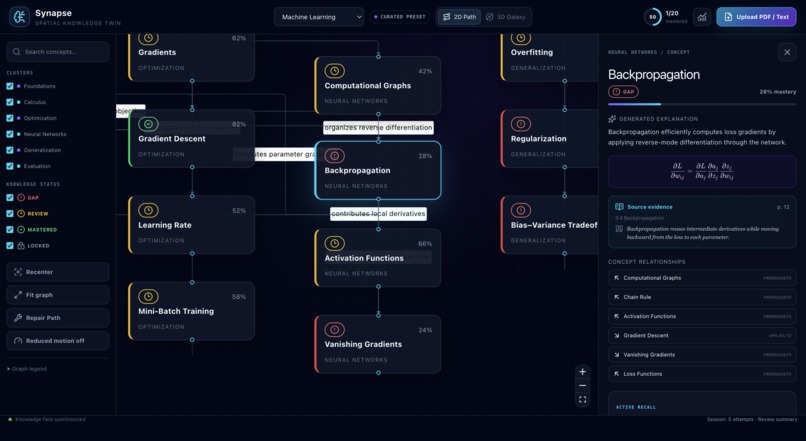The height and width of the screenshot is (441, 806).
Task: Click the Fit graph button
Action: pyautogui.click(x=58, y=295)
